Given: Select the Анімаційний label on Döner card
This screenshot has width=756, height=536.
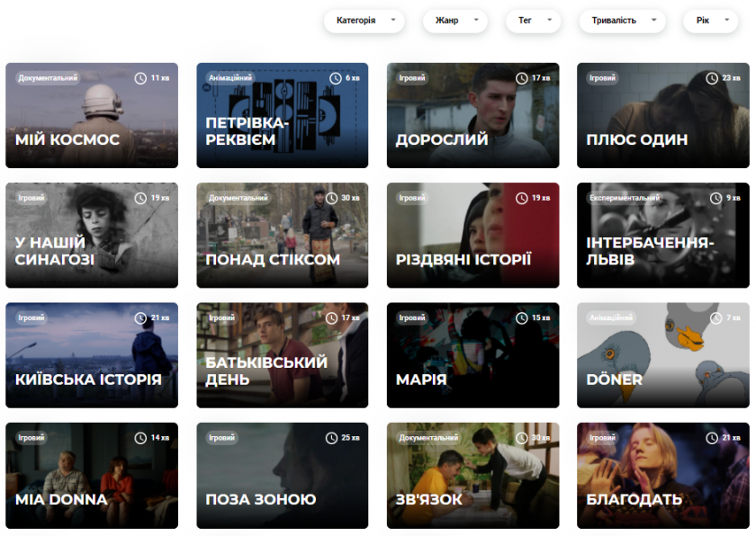Looking at the screenshot, I should click(612, 317).
